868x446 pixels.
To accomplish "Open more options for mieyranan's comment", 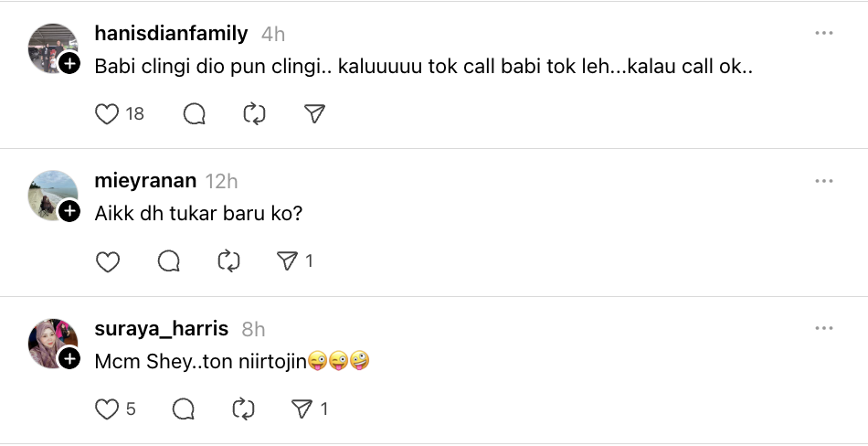I will coord(823,181).
